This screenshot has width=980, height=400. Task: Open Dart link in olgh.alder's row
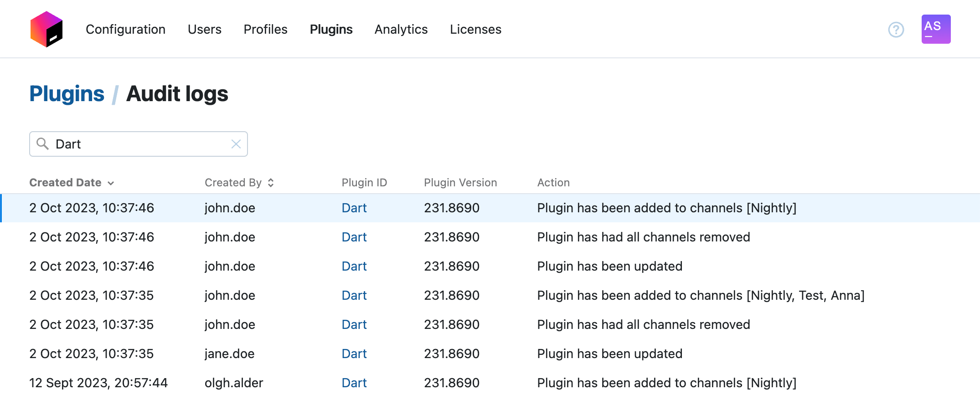tap(354, 383)
